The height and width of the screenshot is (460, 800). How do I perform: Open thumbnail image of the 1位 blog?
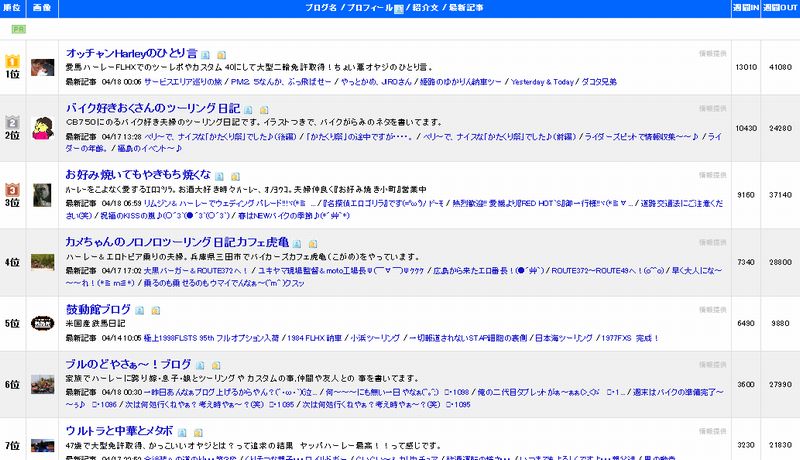click(x=42, y=67)
